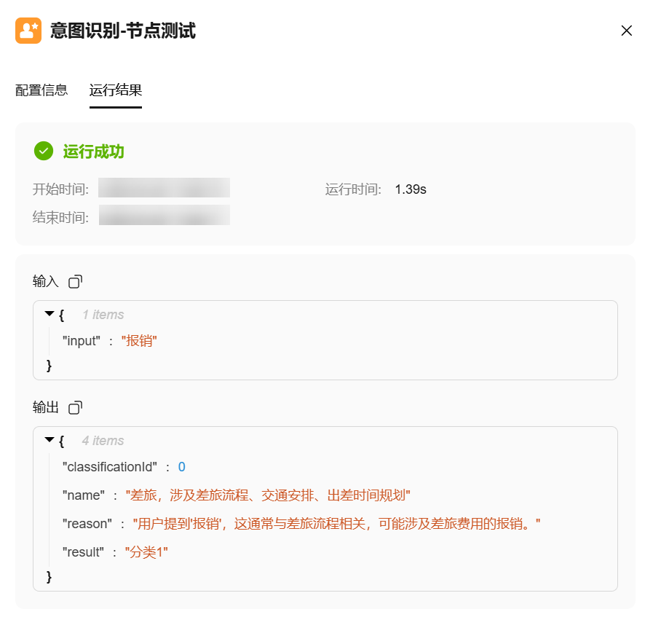Collapse the input JSON tree
Image resolution: width=645 pixels, height=644 pixels.
pos(50,314)
